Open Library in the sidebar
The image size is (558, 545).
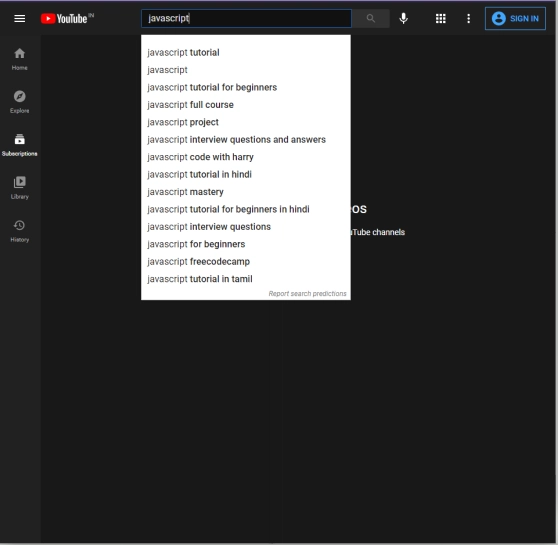[x=20, y=188]
